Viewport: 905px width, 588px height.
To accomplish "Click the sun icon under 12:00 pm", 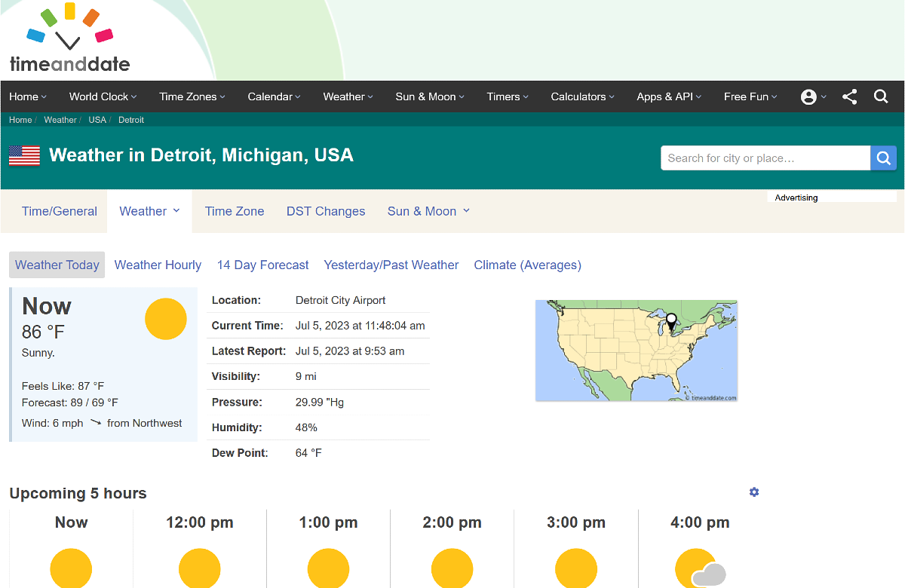I will (x=199, y=568).
